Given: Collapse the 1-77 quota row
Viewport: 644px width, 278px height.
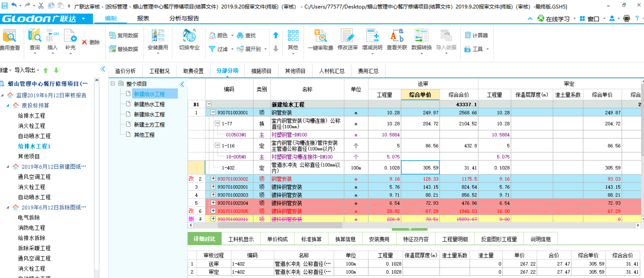Looking at the screenshot, I should click(217, 123).
